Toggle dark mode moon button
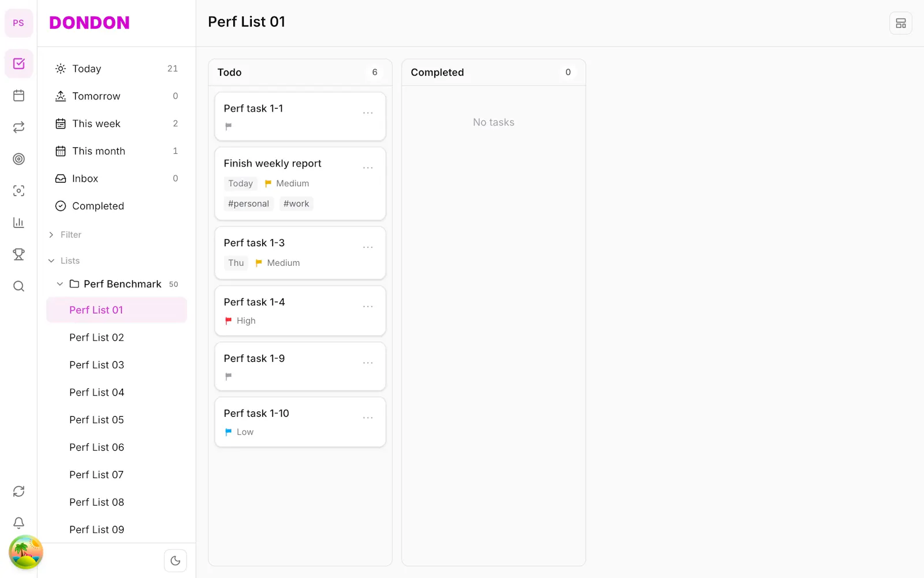 pyautogui.click(x=176, y=561)
